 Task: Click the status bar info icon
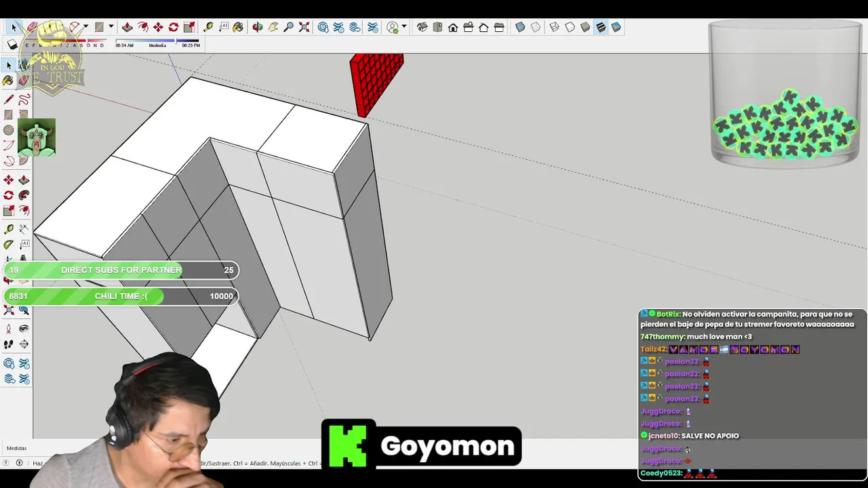pos(19,463)
